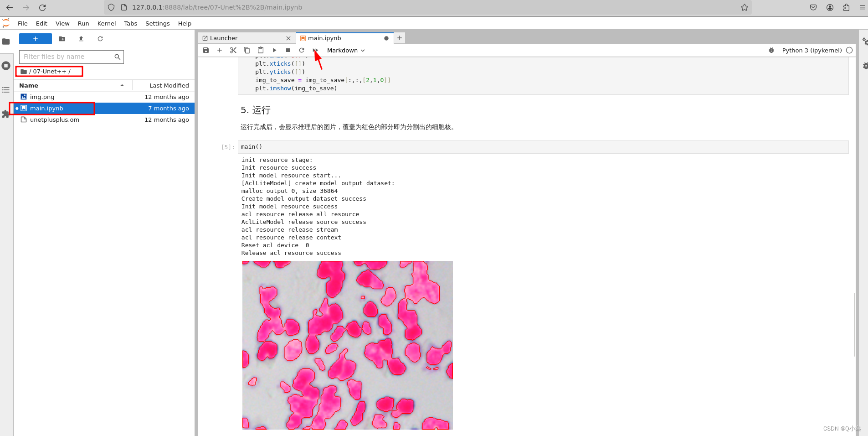Focus the Filter files by name field
Image resolution: width=868 pixels, height=436 pixels.
click(71, 57)
